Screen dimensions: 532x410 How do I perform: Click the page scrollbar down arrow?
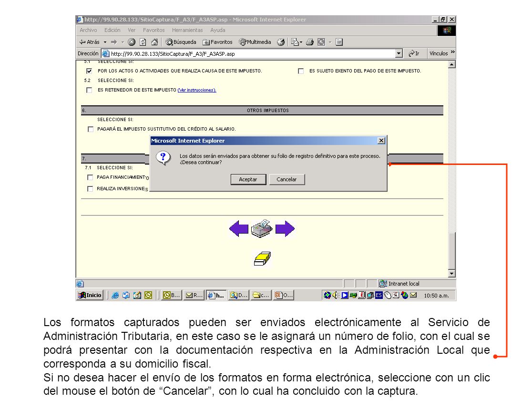tap(451, 274)
